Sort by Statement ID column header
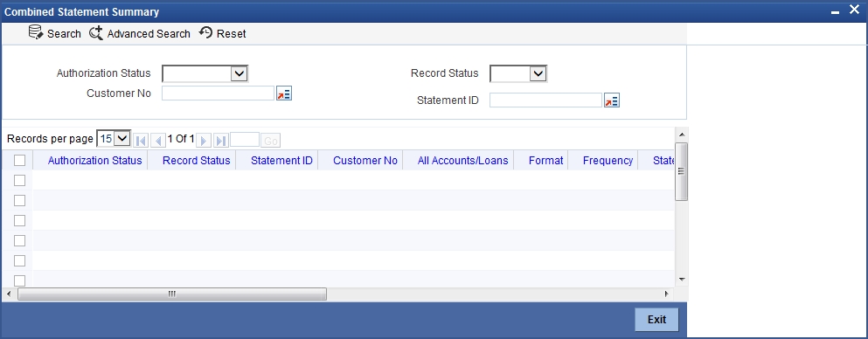The height and width of the screenshot is (339, 868). click(281, 161)
